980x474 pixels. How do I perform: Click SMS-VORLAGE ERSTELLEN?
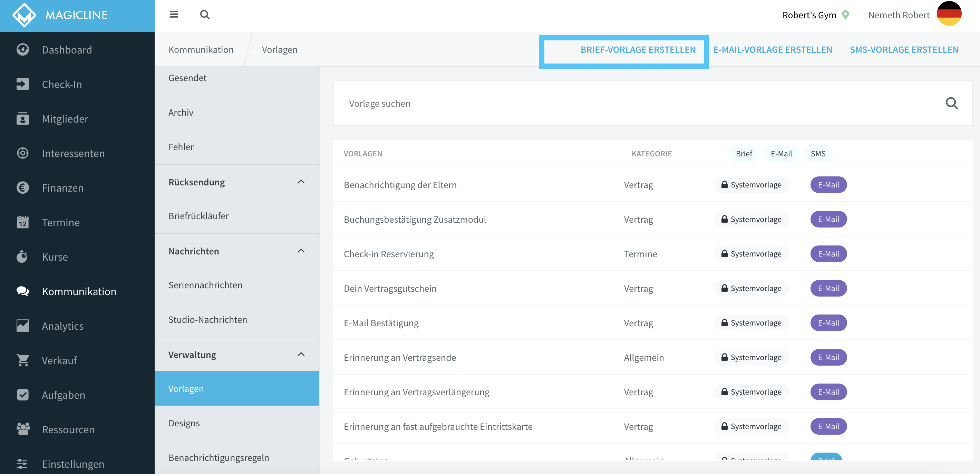904,49
